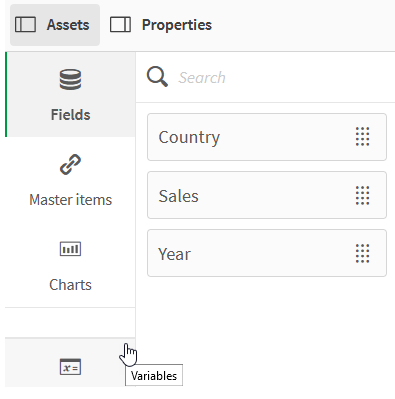
Task: Click the Year field drag handle
Action: [x=362, y=253]
